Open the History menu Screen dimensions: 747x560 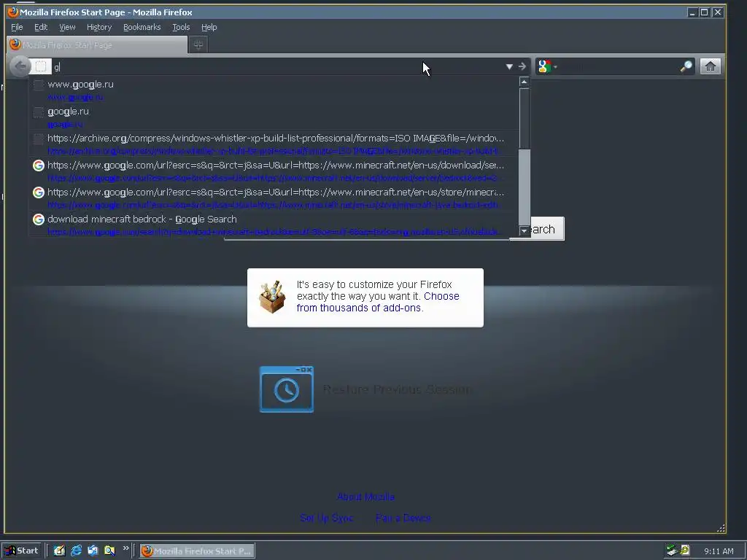99,27
